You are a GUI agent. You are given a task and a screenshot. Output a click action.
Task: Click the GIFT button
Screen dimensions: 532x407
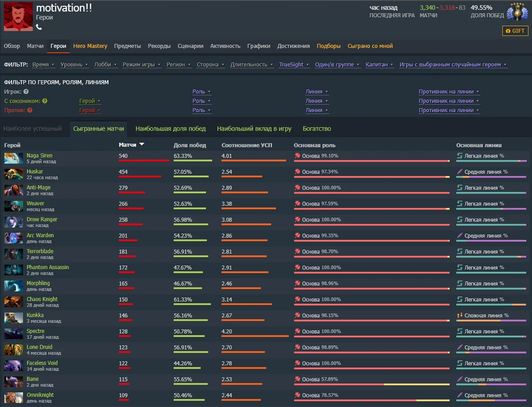pyautogui.click(x=515, y=31)
